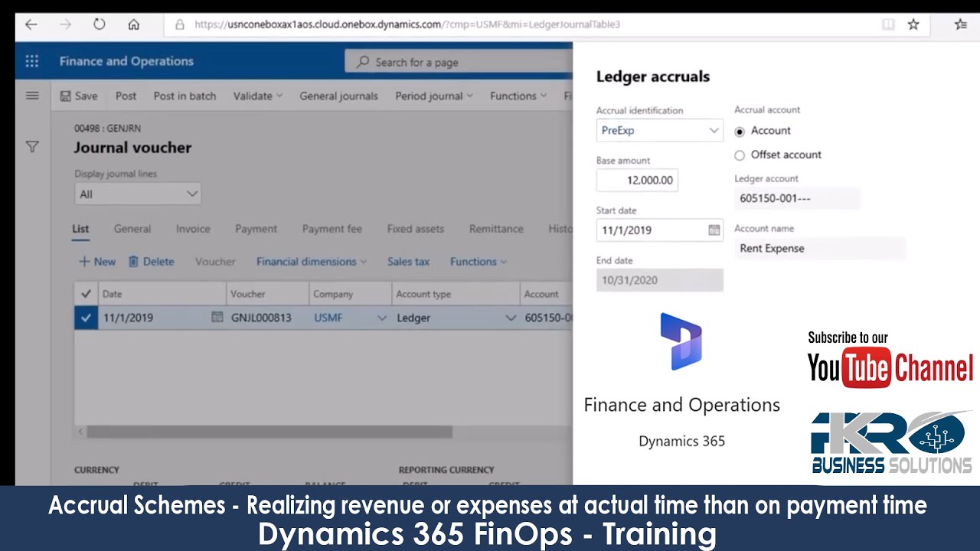The width and height of the screenshot is (980, 551).
Task: Open the Accrual identification PreExp dropdown
Action: 659,130
